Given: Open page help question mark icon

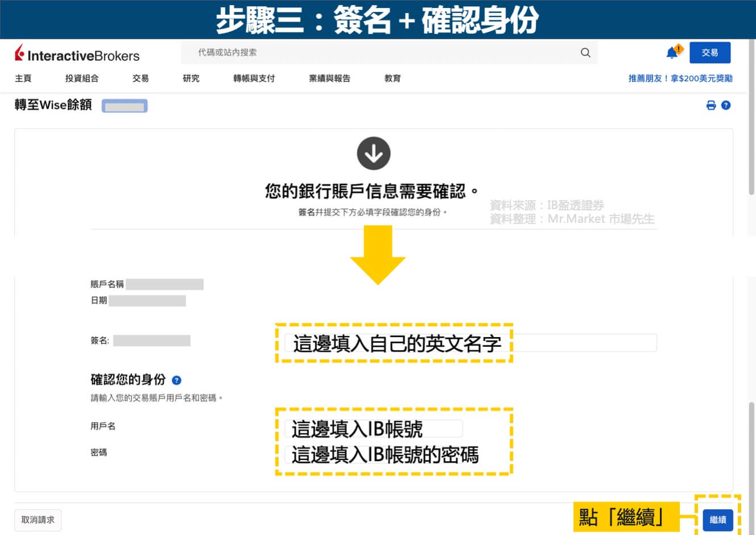Looking at the screenshot, I should coord(726,105).
